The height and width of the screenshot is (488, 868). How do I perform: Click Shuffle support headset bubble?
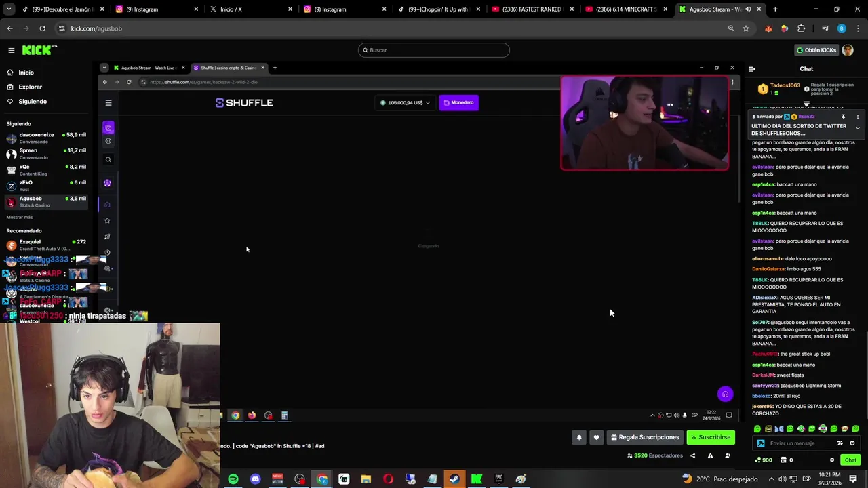(x=725, y=394)
